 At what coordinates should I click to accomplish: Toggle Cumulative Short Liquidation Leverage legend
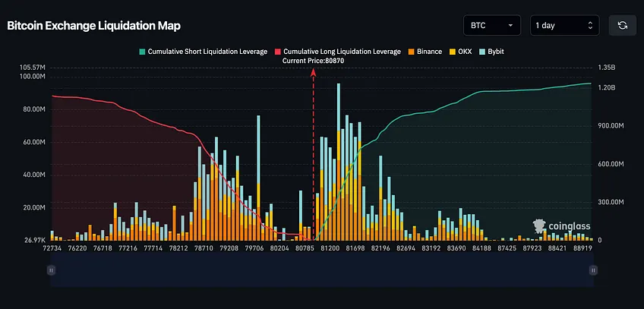coord(204,52)
